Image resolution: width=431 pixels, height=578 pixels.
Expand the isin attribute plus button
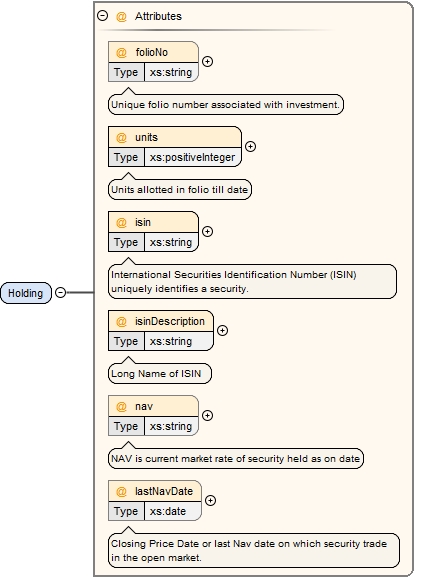208,231
